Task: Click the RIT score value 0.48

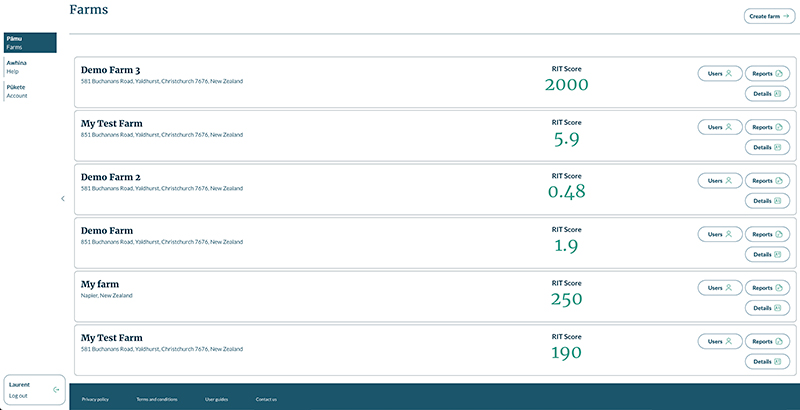Action: point(566,192)
